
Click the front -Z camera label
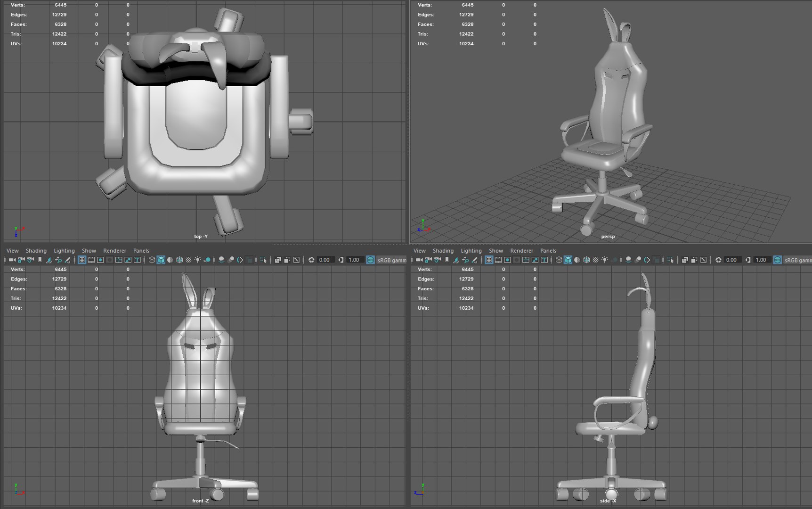click(x=200, y=501)
